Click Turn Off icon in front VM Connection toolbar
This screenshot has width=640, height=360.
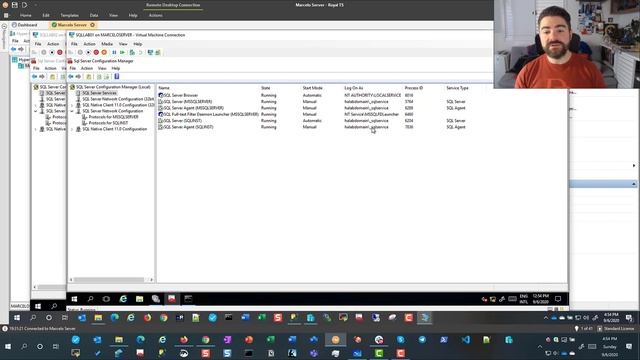[88, 52]
